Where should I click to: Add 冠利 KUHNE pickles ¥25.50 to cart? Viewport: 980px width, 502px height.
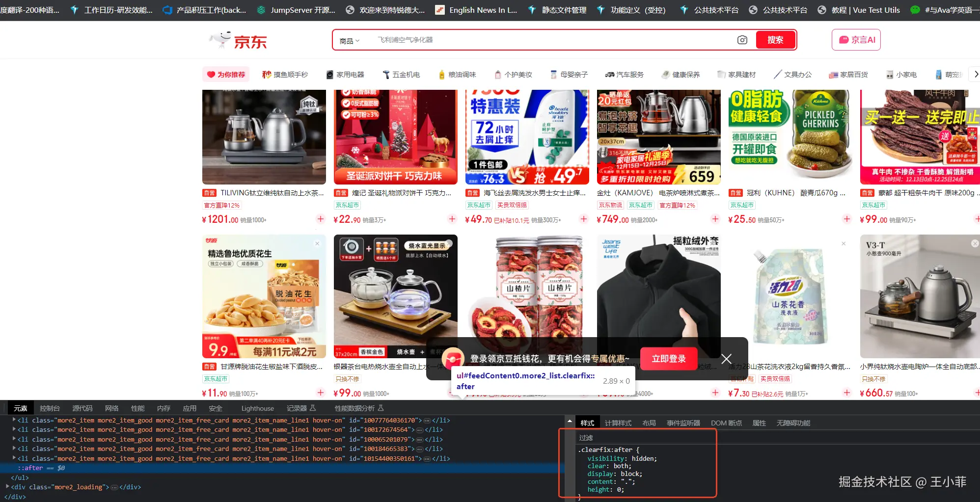(847, 219)
